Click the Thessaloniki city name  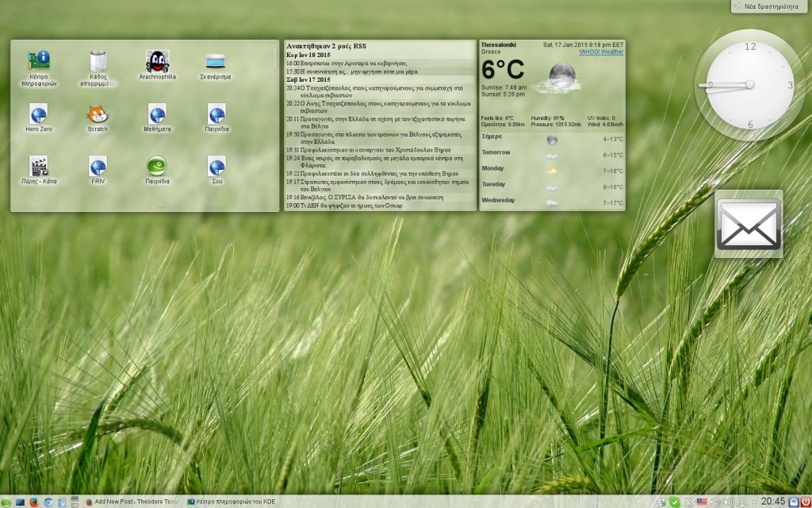(498, 45)
